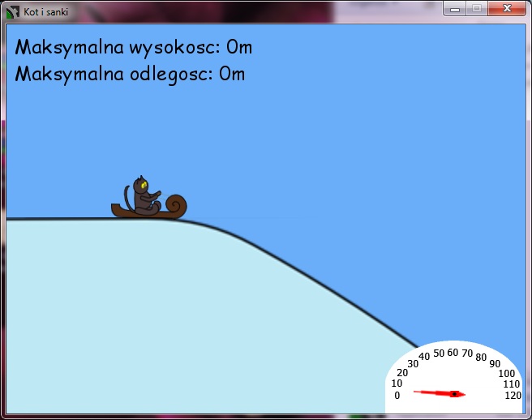Click the dark hub of the speedometer needle

454,394
